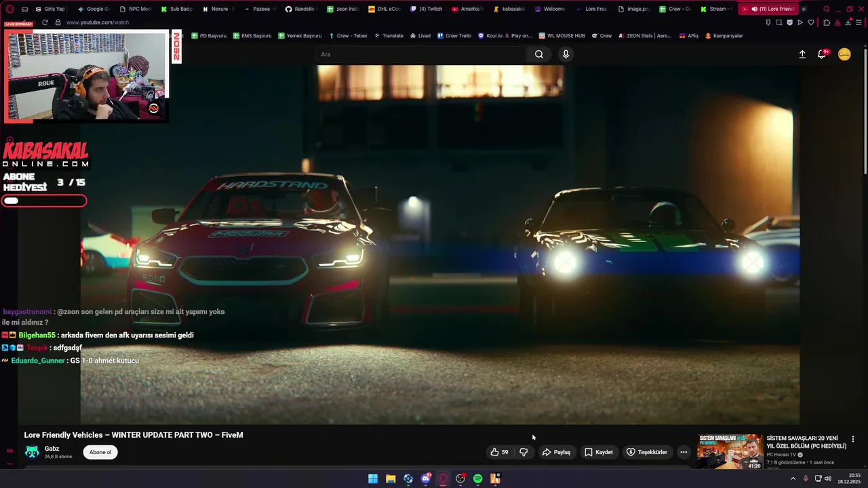Screen dimensions: 868x488
Task: Click the video player to pause
Action: click(439, 244)
